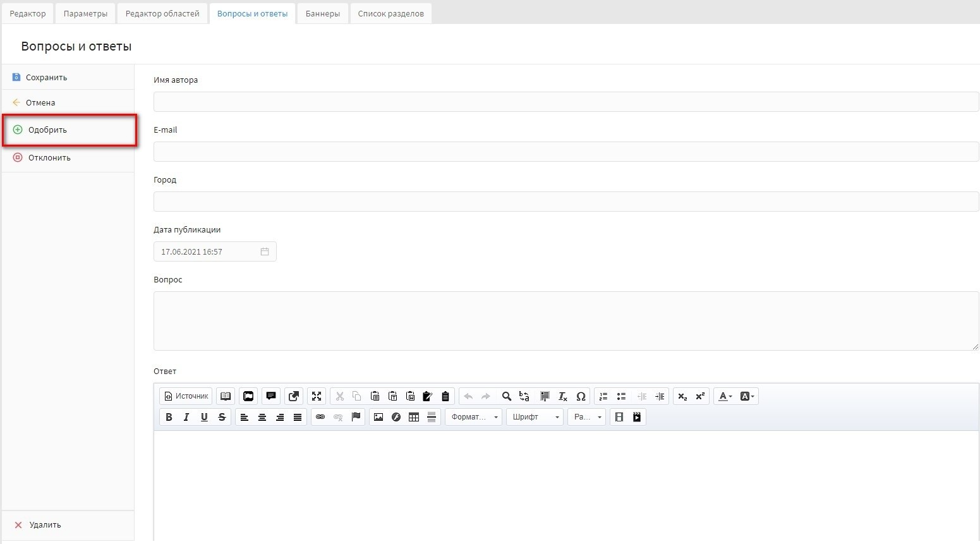Open the text color picker
980x544 pixels.
(x=725, y=396)
